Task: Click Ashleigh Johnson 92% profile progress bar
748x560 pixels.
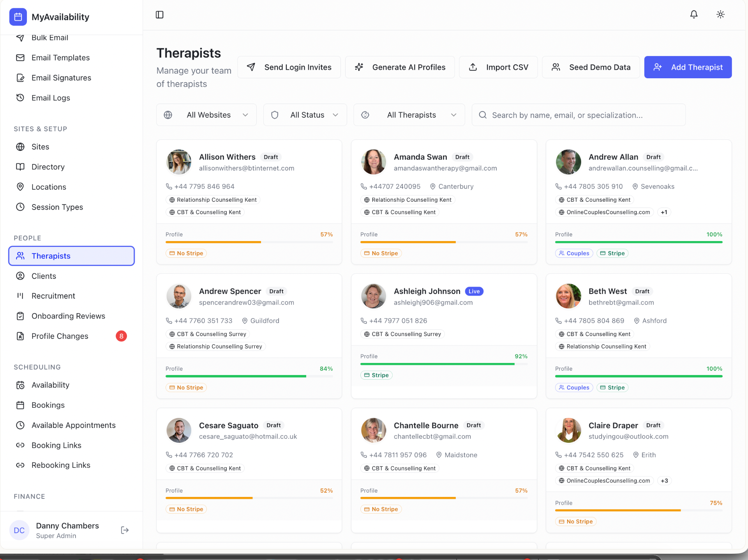Action: click(x=444, y=364)
